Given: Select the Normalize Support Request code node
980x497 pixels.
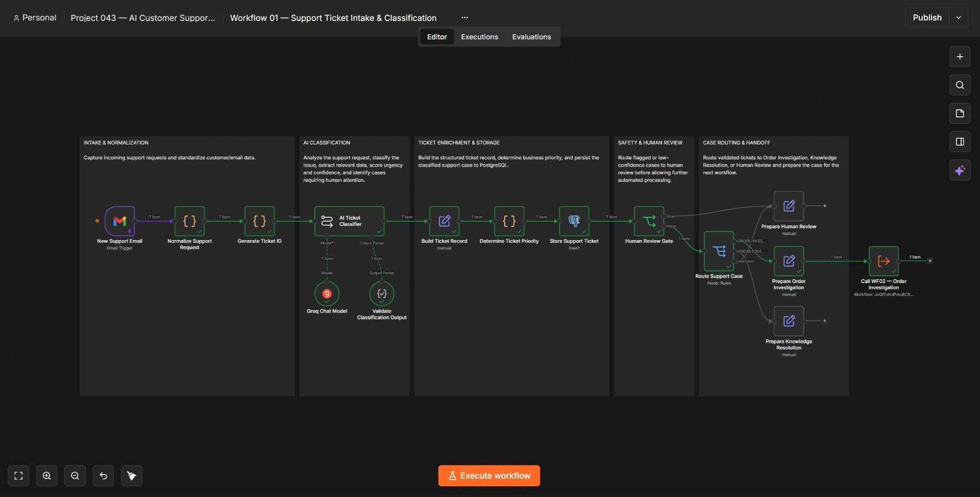Looking at the screenshot, I should (x=190, y=221).
